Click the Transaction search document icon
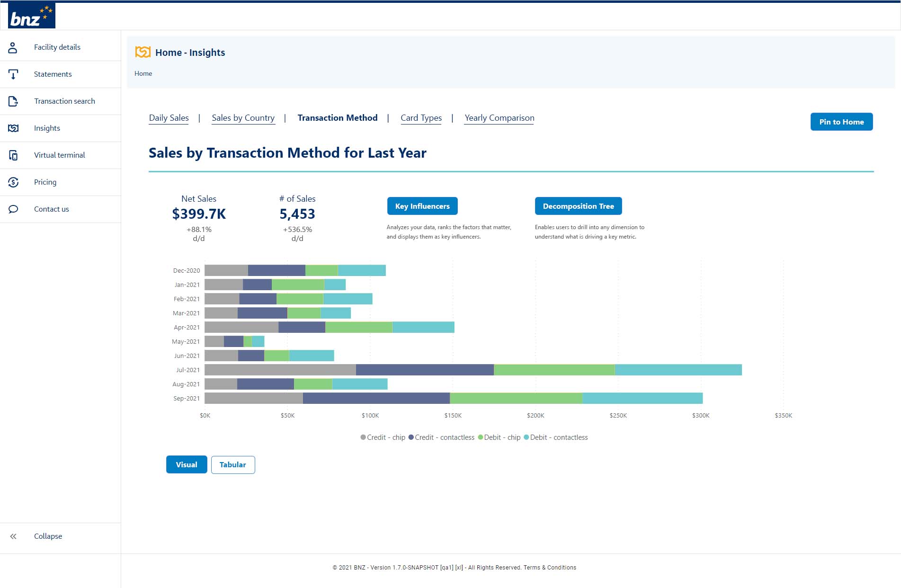This screenshot has height=588, width=901. pyautogui.click(x=13, y=101)
